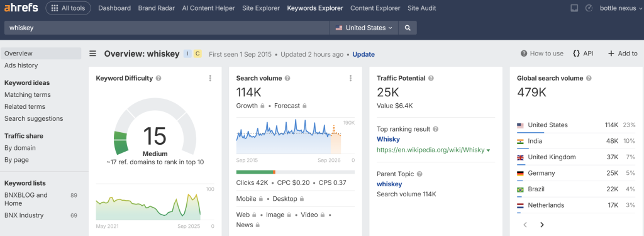Click the Ahrefs logo
The width and height of the screenshot is (644, 236).
tap(21, 8)
